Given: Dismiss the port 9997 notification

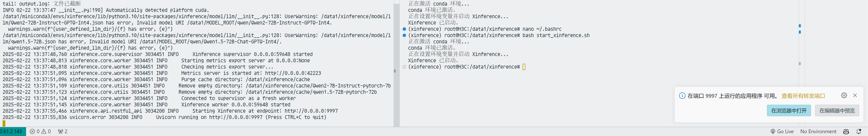Looking at the screenshot, I should pos(855,95).
